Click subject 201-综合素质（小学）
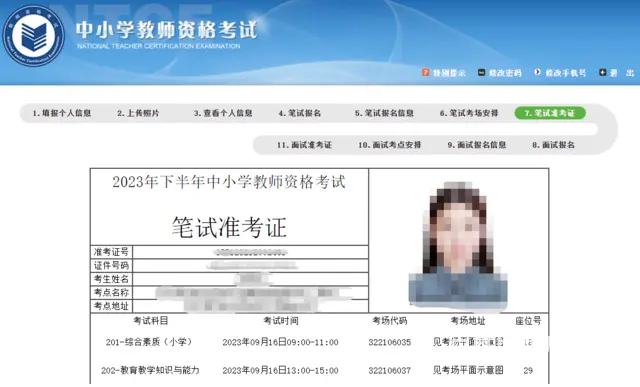The width and height of the screenshot is (640, 387). coord(149,342)
